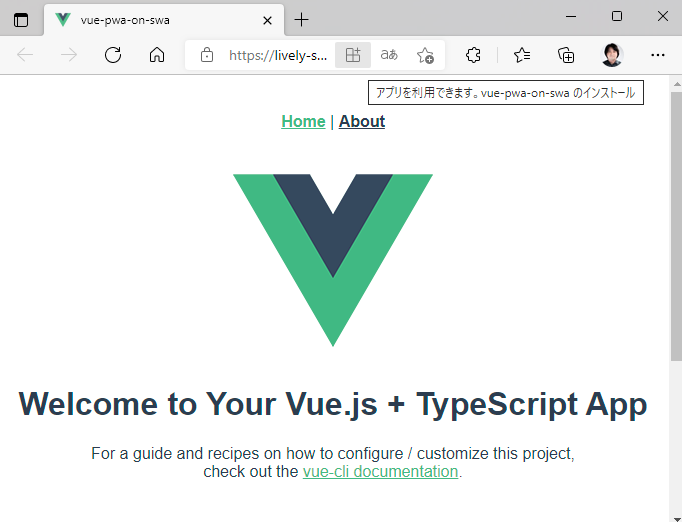
Task: Open the user profile avatar
Action: coord(612,55)
